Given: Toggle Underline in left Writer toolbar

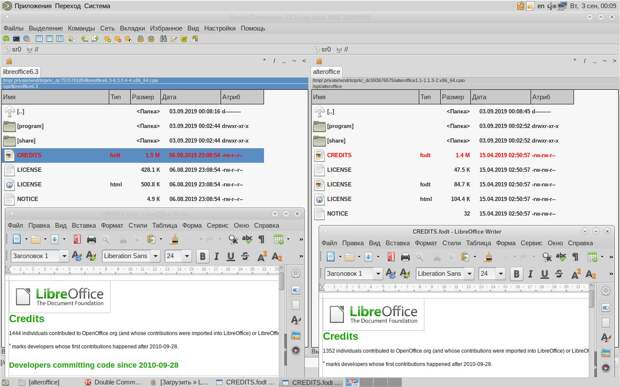Looking at the screenshot, I should 231,256.
